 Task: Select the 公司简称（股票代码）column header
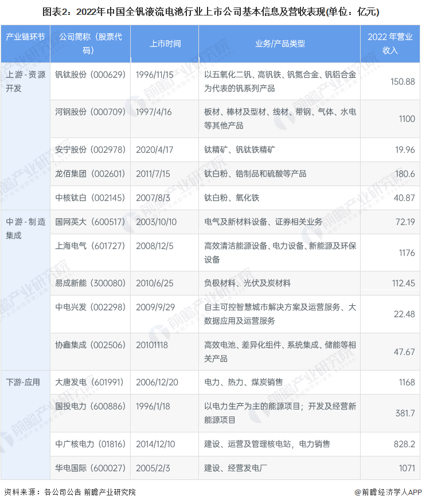91,44
